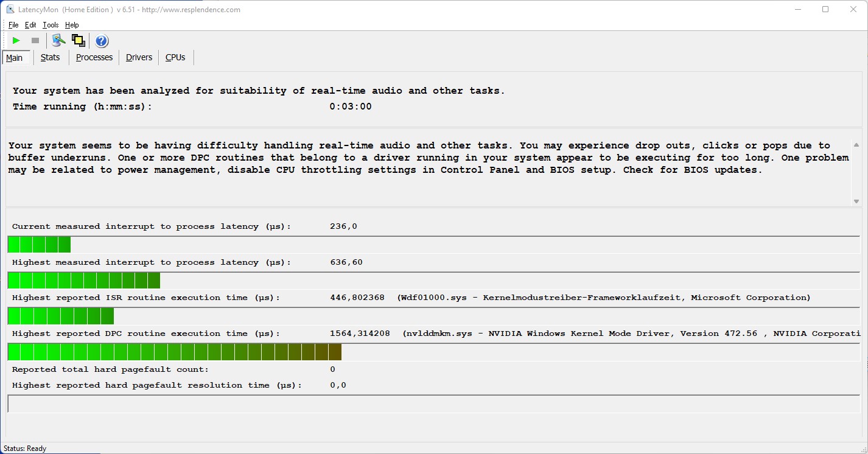Click the highest ISR execution time bar

[433, 316]
